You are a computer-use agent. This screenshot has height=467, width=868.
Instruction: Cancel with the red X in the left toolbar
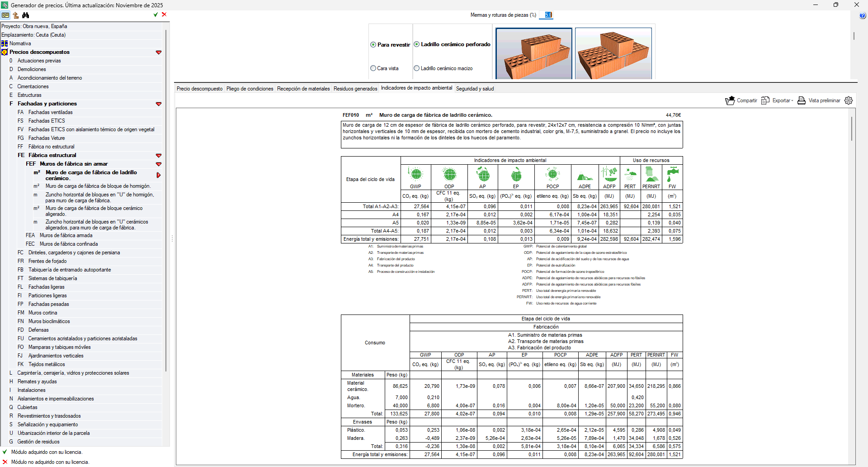[x=164, y=14]
